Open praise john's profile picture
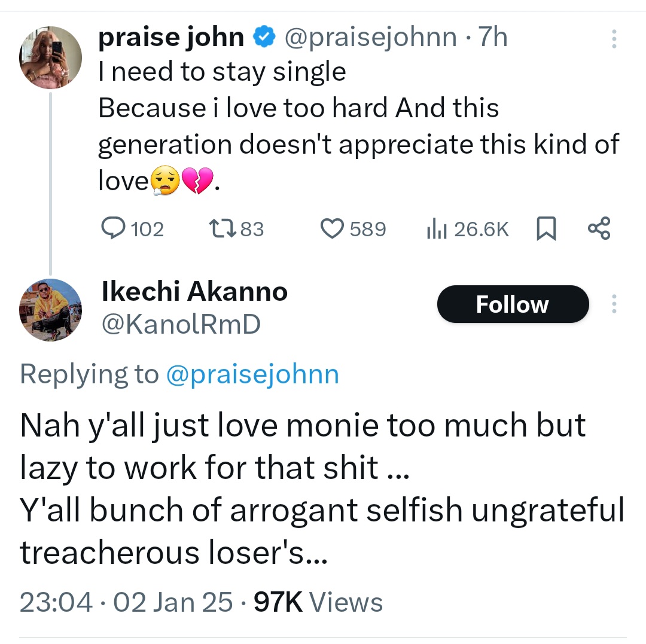The width and height of the screenshot is (646, 644). coord(51,57)
